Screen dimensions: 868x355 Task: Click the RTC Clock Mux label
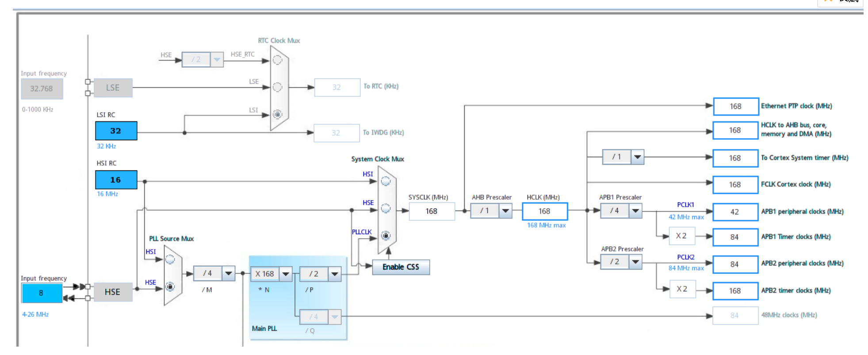[x=279, y=41]
